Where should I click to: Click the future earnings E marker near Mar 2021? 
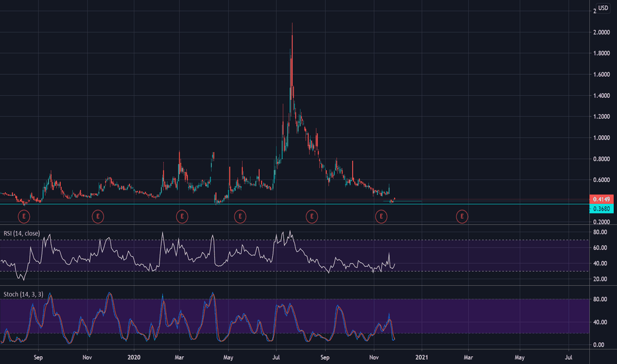click(x=462, y=216)
